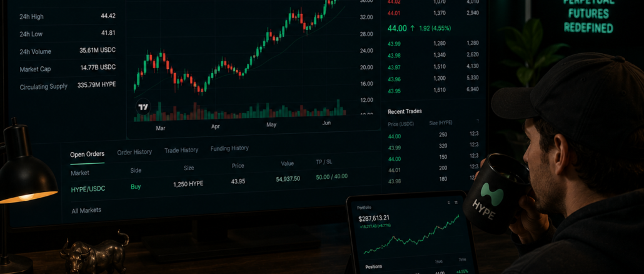Click the Circulating Supply label
The image size is (644, 274).
(44, 87)
